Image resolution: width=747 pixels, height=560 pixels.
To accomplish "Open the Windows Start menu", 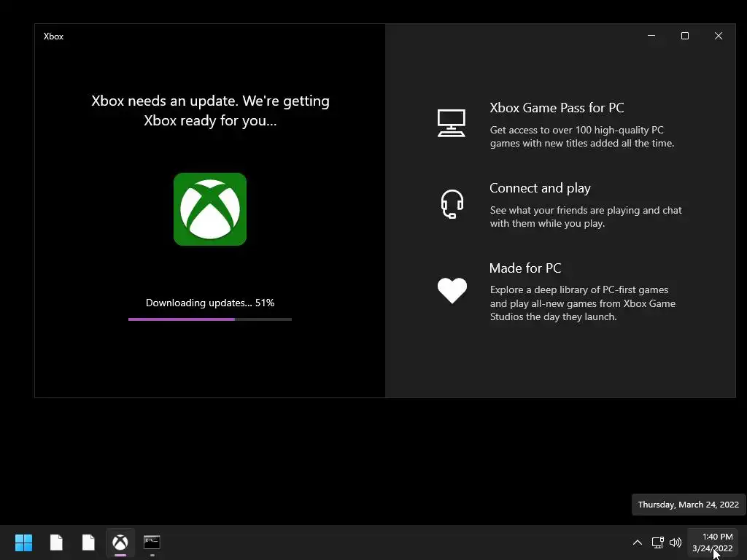I will (x=23, y=542).
